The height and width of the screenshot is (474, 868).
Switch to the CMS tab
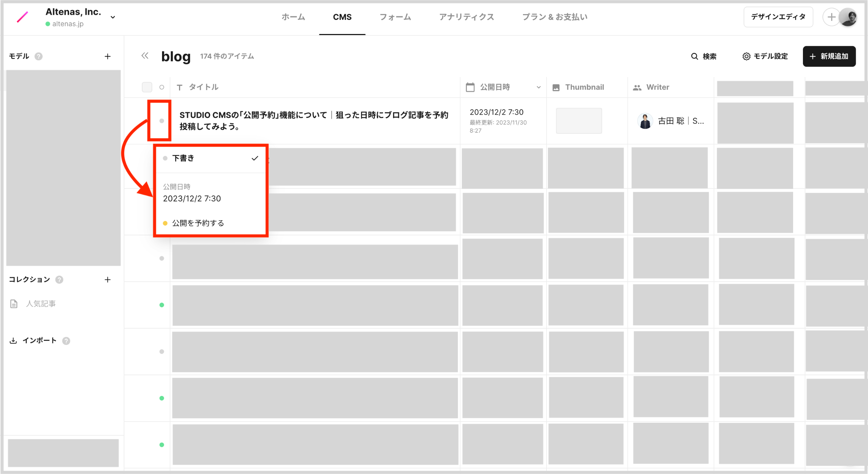[x=342, y=17]
